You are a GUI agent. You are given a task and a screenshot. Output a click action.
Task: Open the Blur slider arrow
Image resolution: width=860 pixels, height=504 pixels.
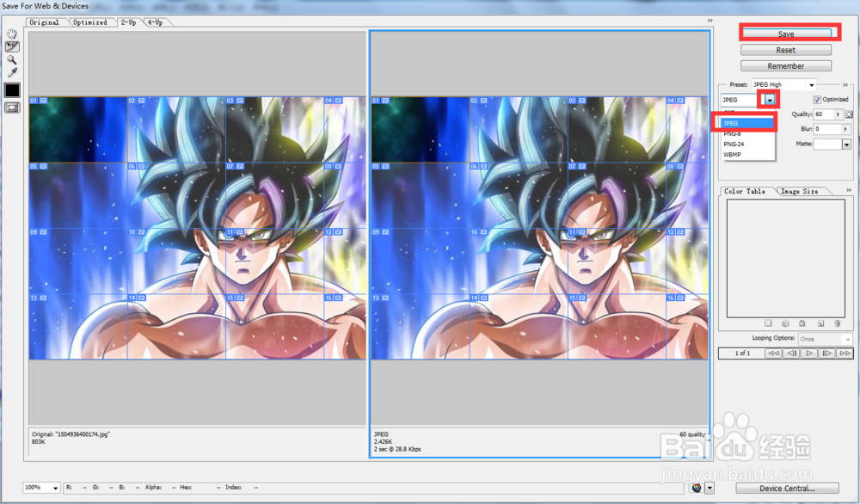[x=845, y=129]
